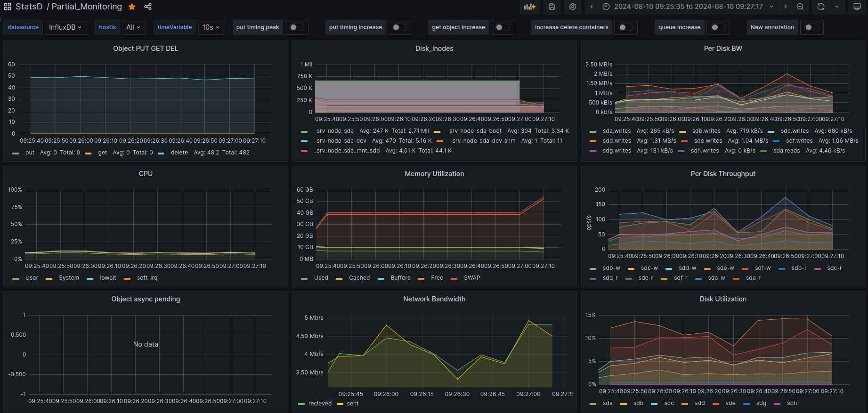Turn on queue increase toggle
This screenshot has height=413, width=868.
click(x=718, y=27)
